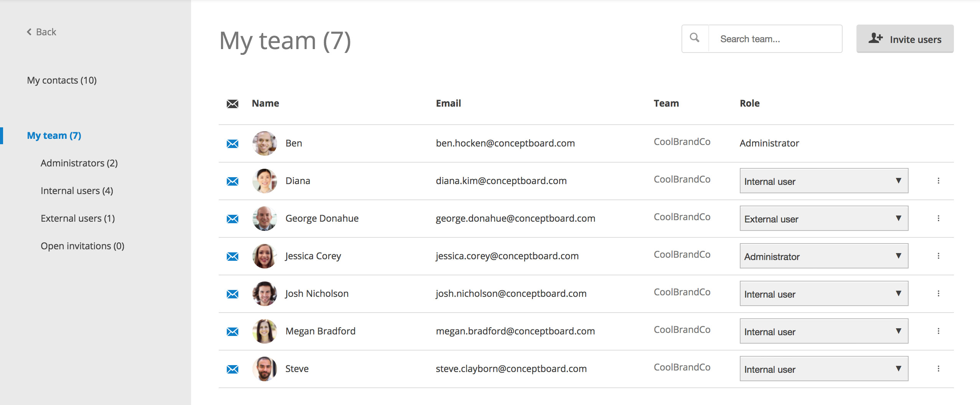
Task: Focus the Search team input field
Action: pyautogui.click(x=775, y=39)
